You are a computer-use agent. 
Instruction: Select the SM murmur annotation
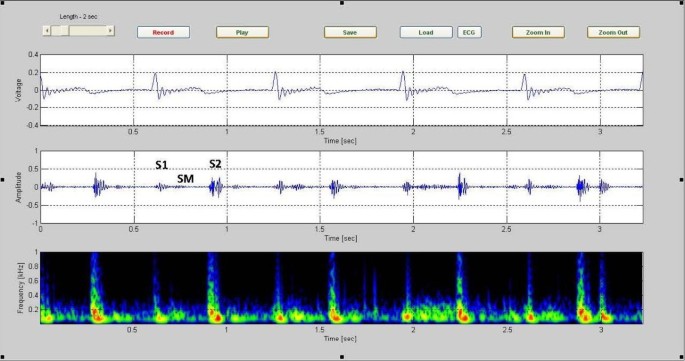(185, 178)
